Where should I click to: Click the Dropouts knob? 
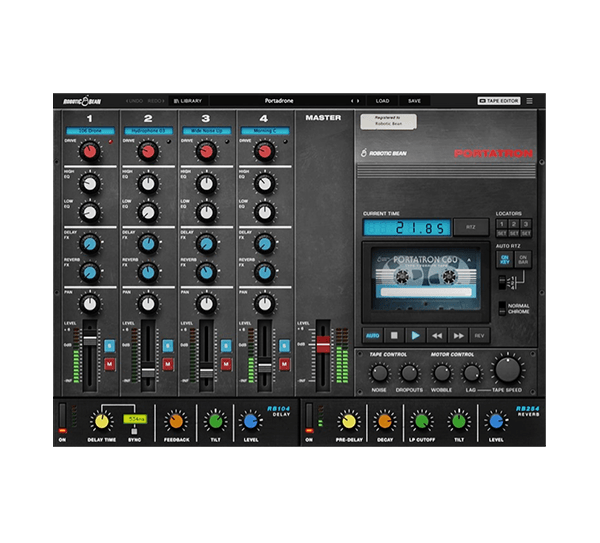409,373
